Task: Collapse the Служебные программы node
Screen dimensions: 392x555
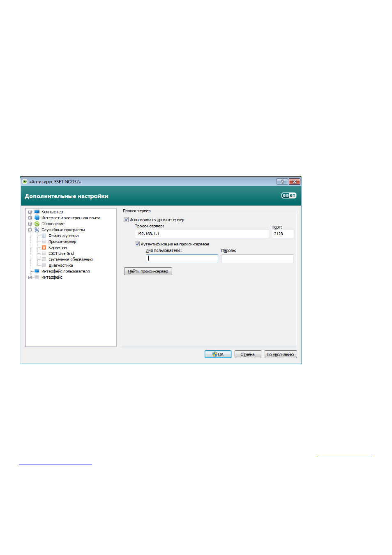Action: 30,230
